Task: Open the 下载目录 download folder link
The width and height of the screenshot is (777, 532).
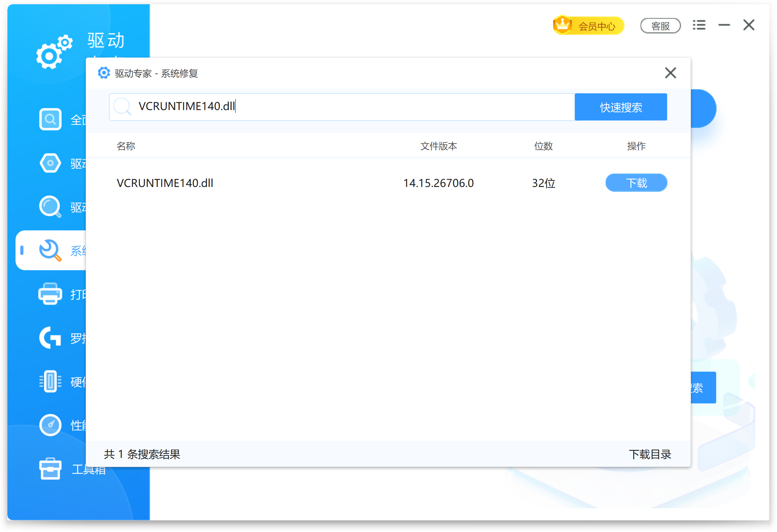Action: (x=650, y=454)
